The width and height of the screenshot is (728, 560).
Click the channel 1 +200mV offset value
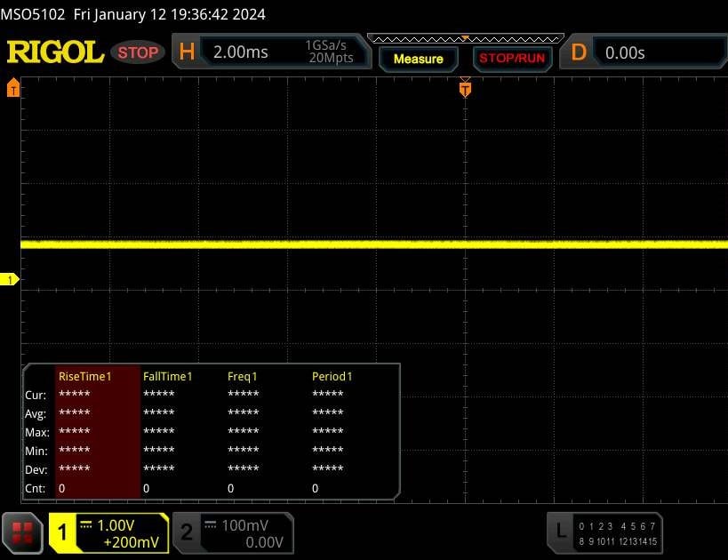pos(132,542)
